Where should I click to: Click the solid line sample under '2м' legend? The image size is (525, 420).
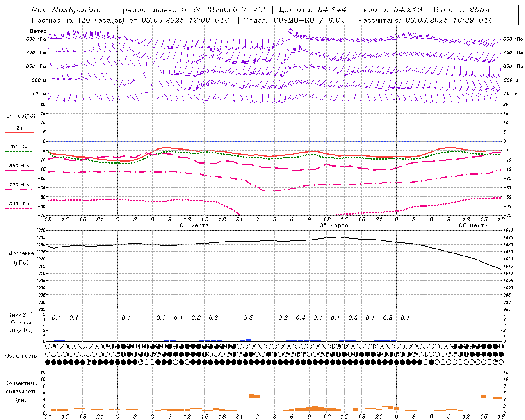(x=19, y=132)
